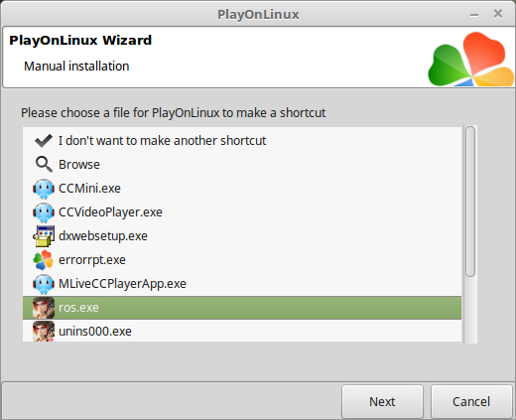Click the CCMini.exe blue headset icon
Image resolution: width=516 pixels, height=420 pixels.
coord(44,189)
